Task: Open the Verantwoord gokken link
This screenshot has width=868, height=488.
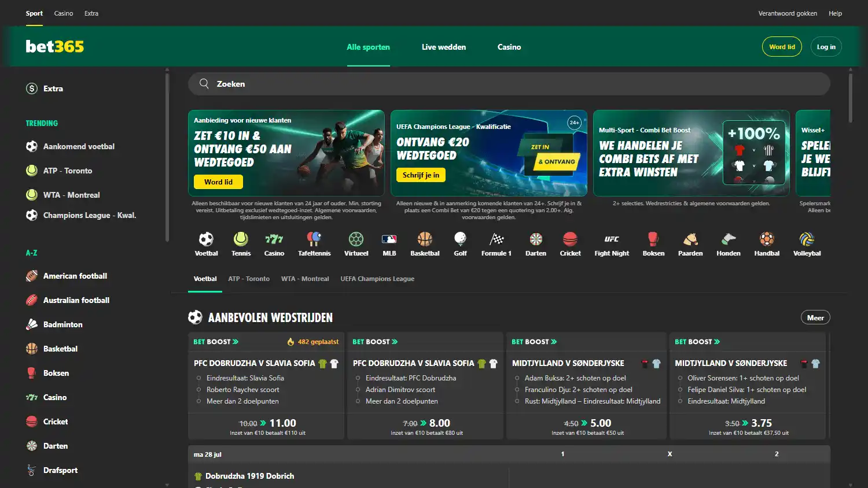Action: (788, 13)
